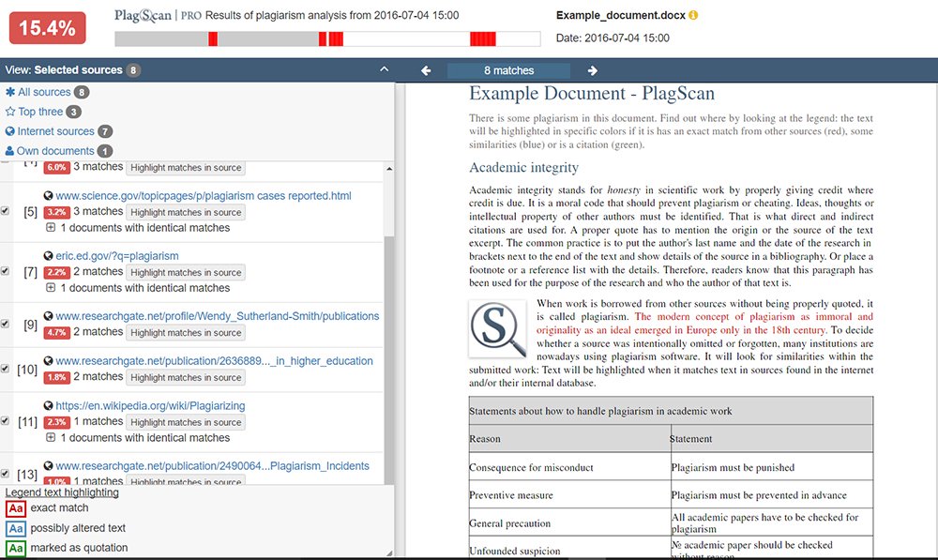Click the info icon next to Example_document.docx
Viewport: 938px width, 560px height.
click(x=693, y=15)
